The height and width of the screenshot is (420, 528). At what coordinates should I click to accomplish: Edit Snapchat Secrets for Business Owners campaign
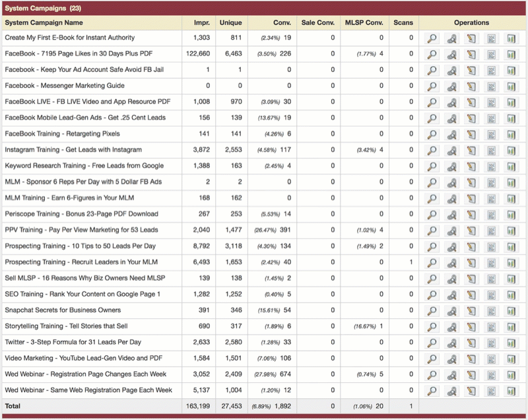[x=471, y=311]
